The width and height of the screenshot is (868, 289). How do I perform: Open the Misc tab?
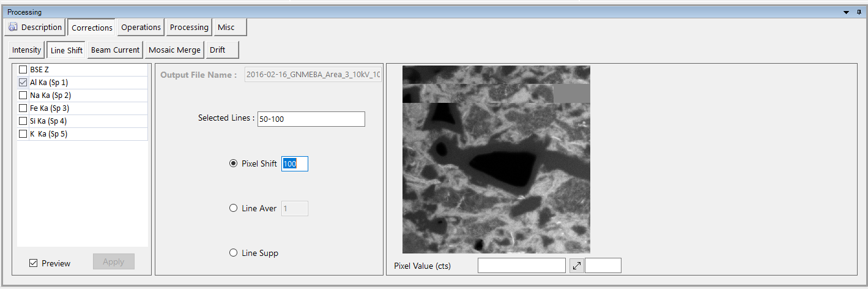226,28
